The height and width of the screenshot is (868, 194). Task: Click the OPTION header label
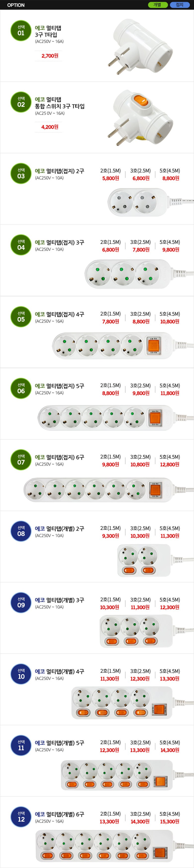[16, 5]
